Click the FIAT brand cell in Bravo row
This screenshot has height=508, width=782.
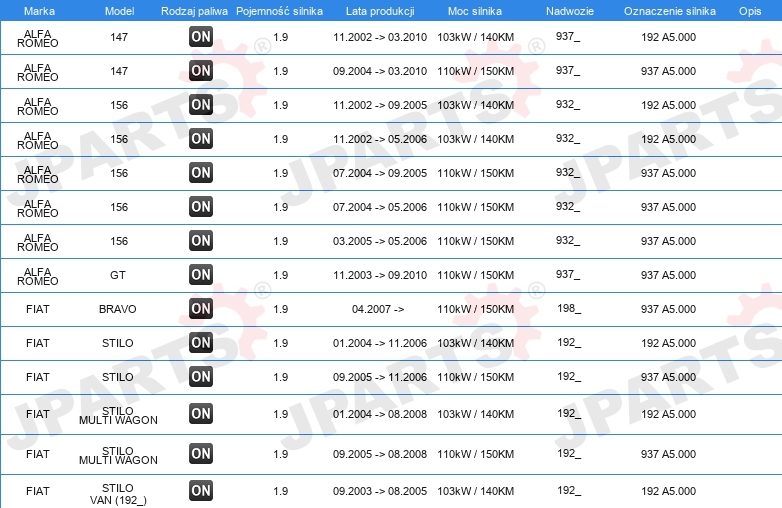pyautogui.click(x=38, y=309)
